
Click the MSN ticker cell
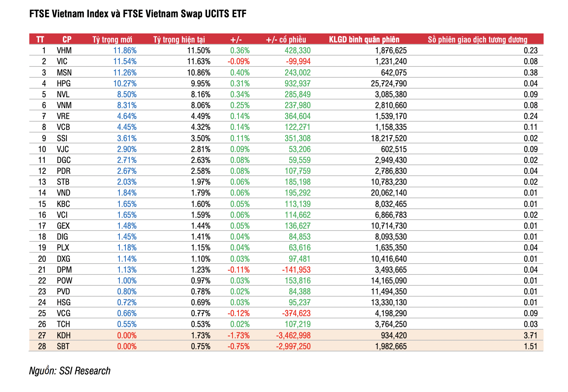pyautogui.click(x=64, y=72)
